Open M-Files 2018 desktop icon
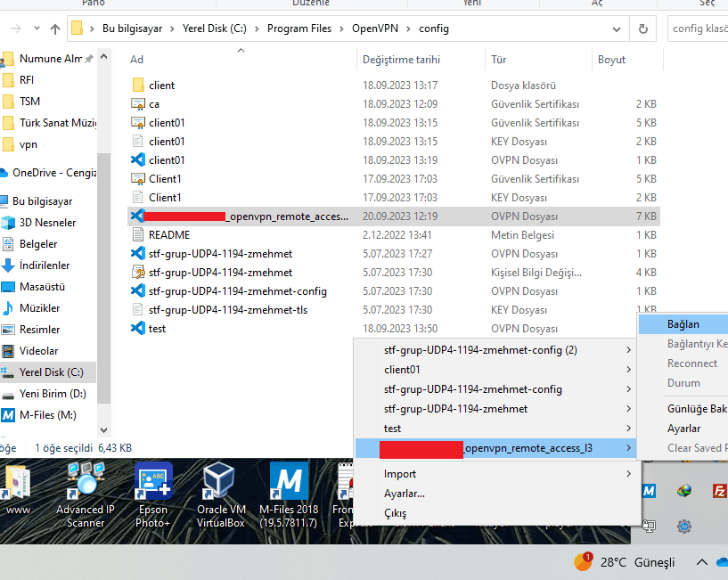 click(x=288, y=495)
